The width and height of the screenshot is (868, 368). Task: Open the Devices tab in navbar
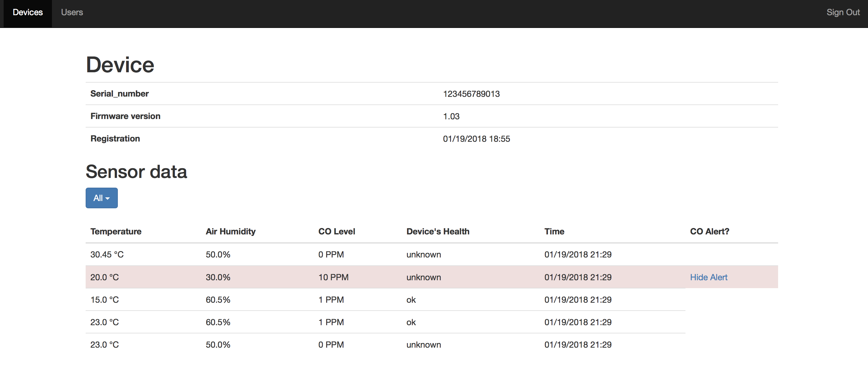point(28,12)
